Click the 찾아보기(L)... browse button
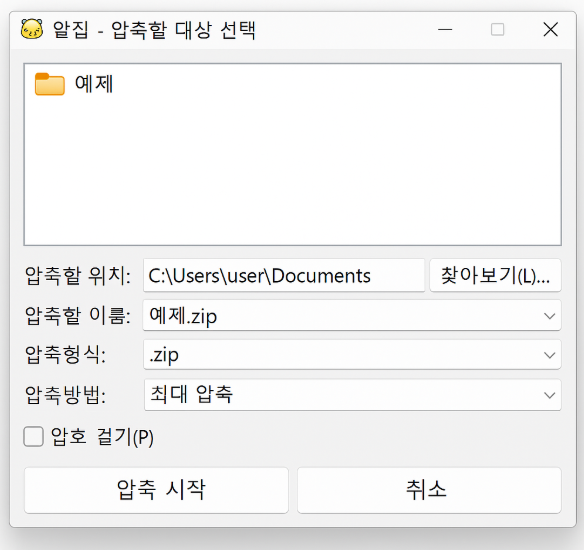The height and width of the screenshot is (550, 584). click(495, 276)
